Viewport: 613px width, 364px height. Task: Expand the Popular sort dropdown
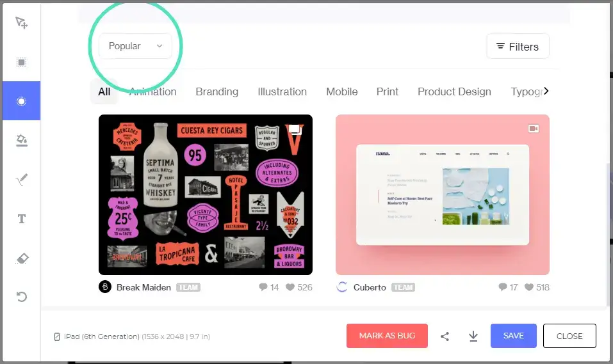point(135,46)
